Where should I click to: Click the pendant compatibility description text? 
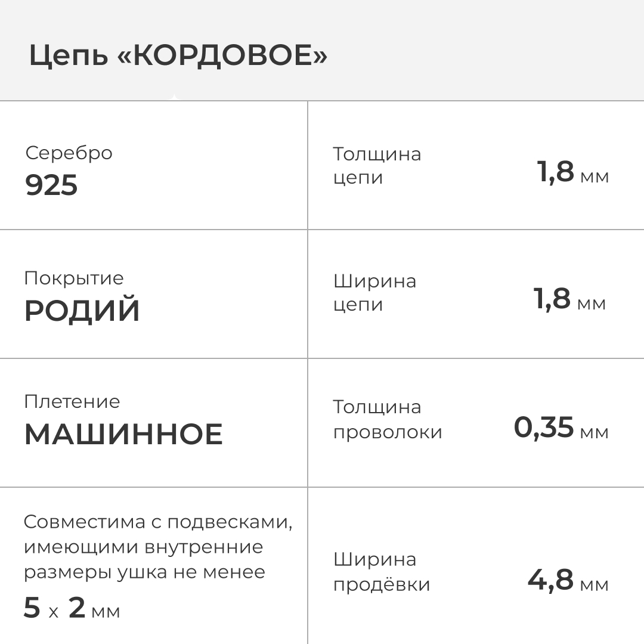coord(158,547)
